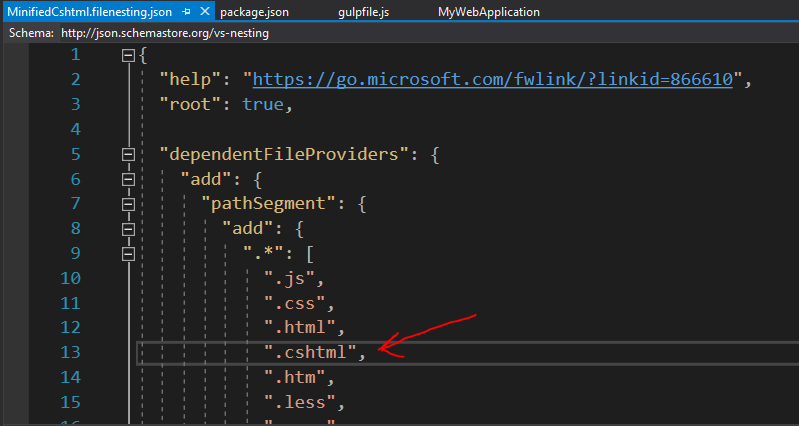Collapse the root object on line 1
The height and width of the screenshot is (426, 799).
click(128, 55)
